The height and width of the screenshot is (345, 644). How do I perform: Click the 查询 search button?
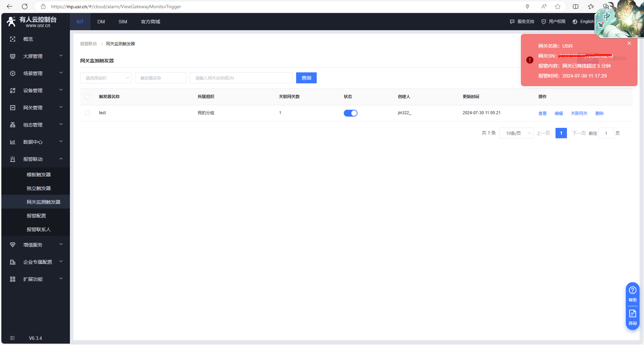coord(306,78)
